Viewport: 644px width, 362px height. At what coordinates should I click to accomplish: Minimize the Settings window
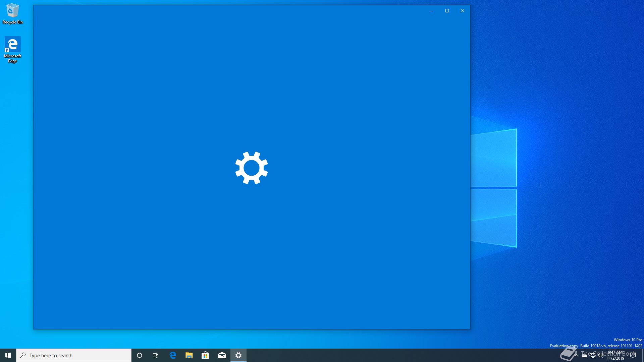[432, 11]
